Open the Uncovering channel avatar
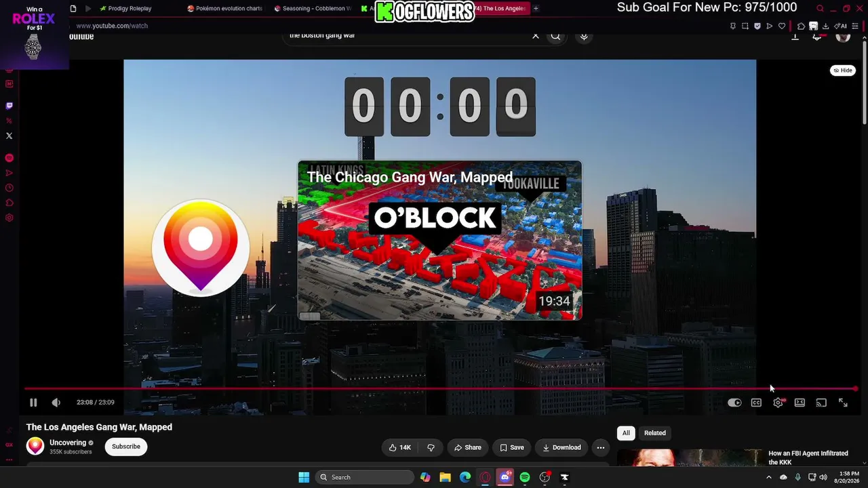868x488 pixels. pos(35,446)
